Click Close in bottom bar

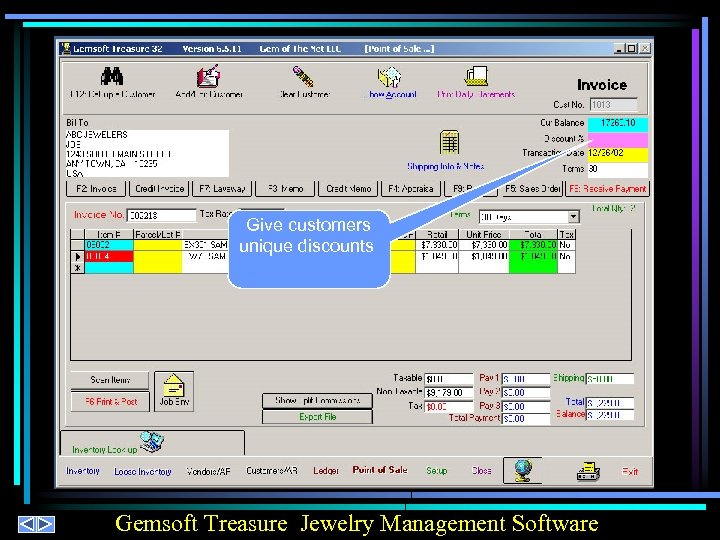482,471
